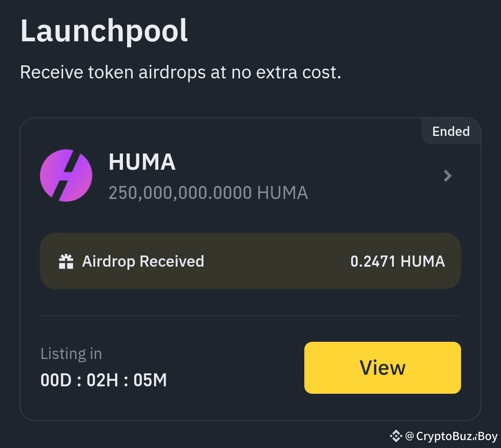Select the Ended status badge
Viewport: 501px width, 448px height.
coord(450,131)
